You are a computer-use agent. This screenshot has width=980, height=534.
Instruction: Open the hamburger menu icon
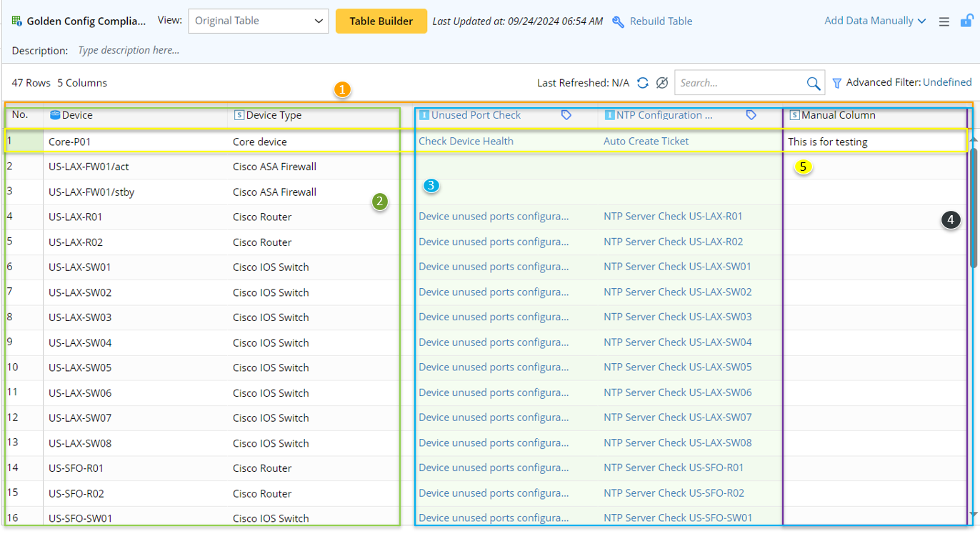(944, 22)
